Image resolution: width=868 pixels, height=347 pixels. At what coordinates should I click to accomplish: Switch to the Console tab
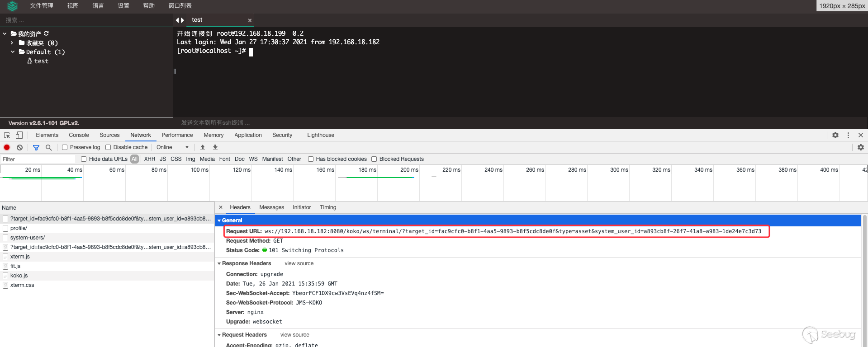tap(79, 135)
